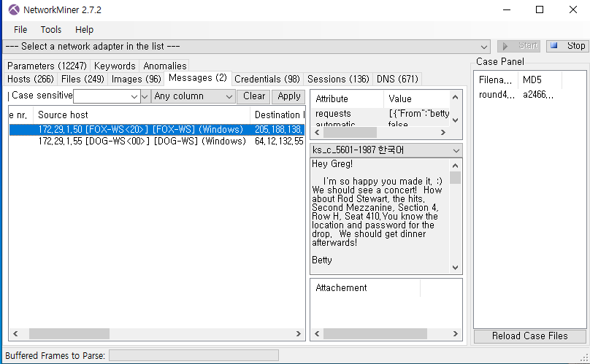
Task: Click right arrow of attribute list horizontal scrollbar
Action: point(443,132)
